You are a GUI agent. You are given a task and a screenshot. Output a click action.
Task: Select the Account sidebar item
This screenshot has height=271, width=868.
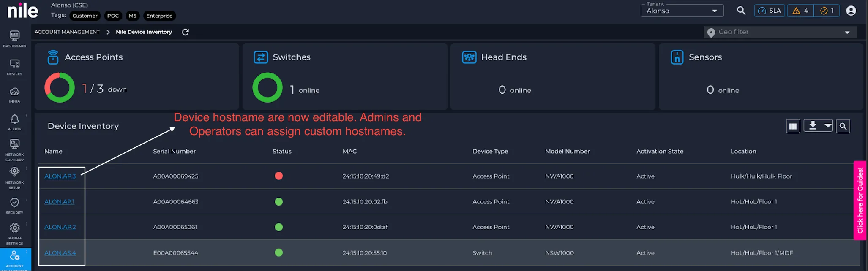coord(15,259)
